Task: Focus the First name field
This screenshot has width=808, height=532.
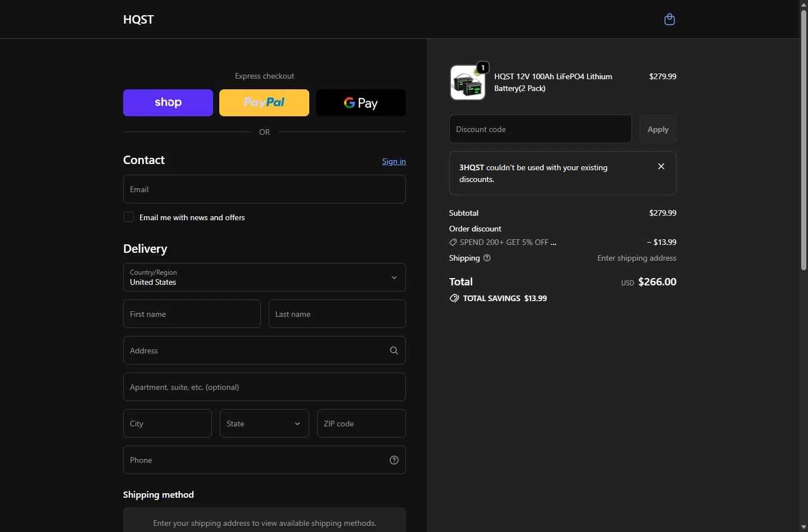Action: 192,314
